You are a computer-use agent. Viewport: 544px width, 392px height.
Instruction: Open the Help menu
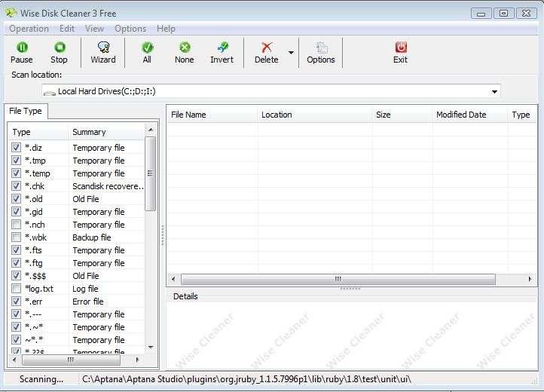(166, 29)
